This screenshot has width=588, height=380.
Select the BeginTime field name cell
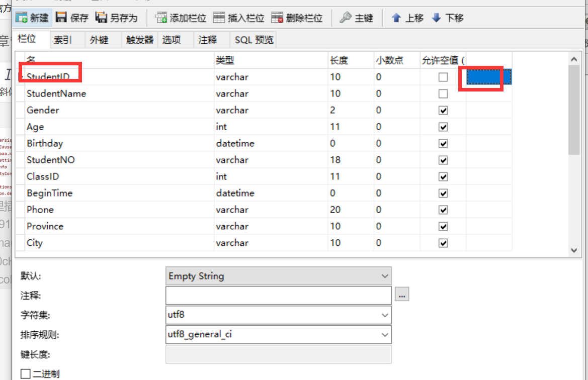coord(119,193)
